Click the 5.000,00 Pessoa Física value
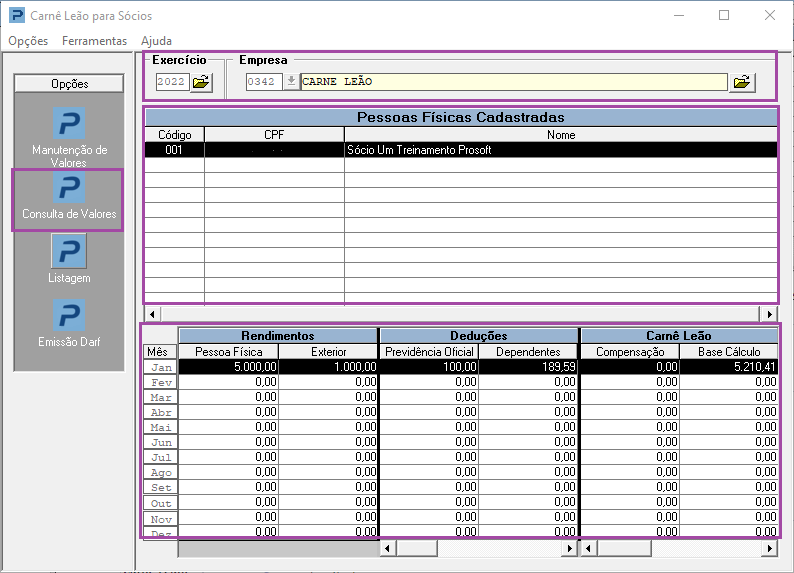 [x=228, y=367]
